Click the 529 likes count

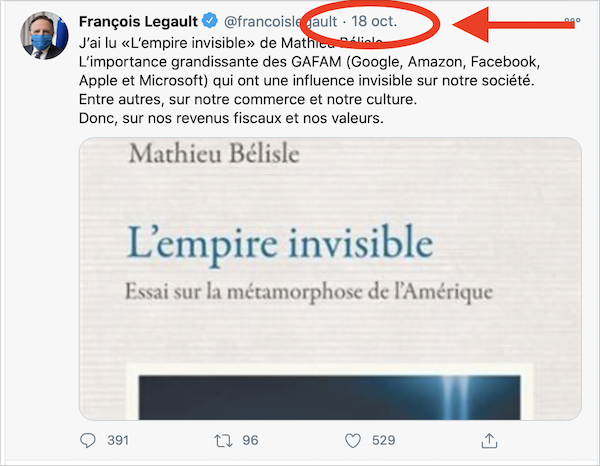(x=382, y=440)
